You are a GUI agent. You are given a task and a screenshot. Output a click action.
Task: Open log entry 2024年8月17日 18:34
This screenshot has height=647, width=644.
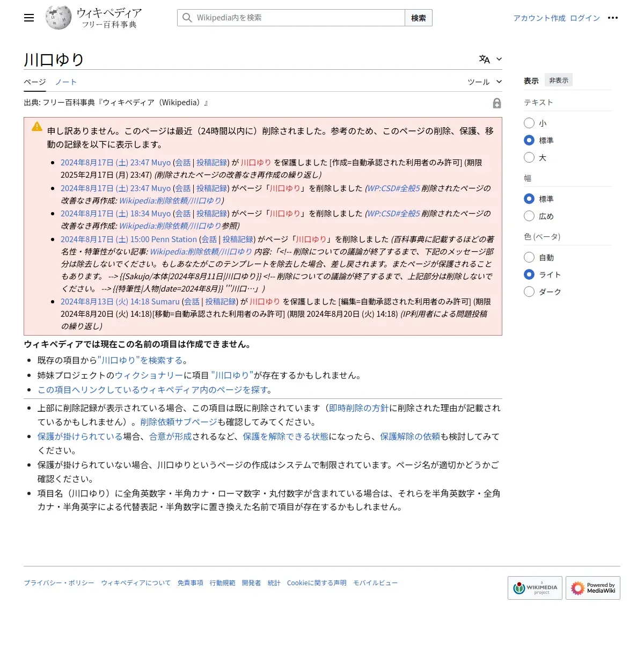(x=105, y=213)
